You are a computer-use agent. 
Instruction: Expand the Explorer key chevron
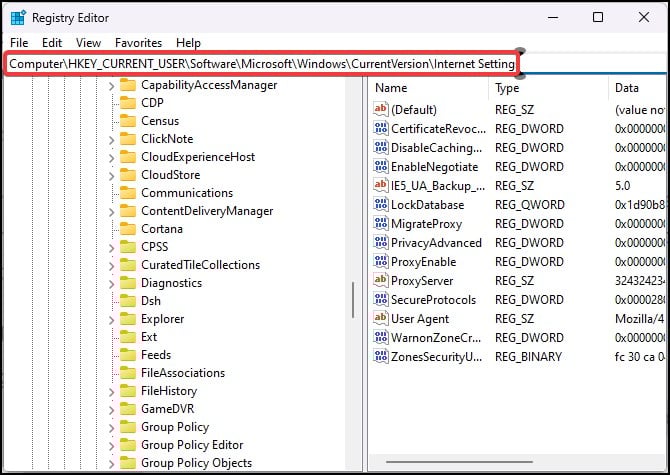click(x=112, y=320)
